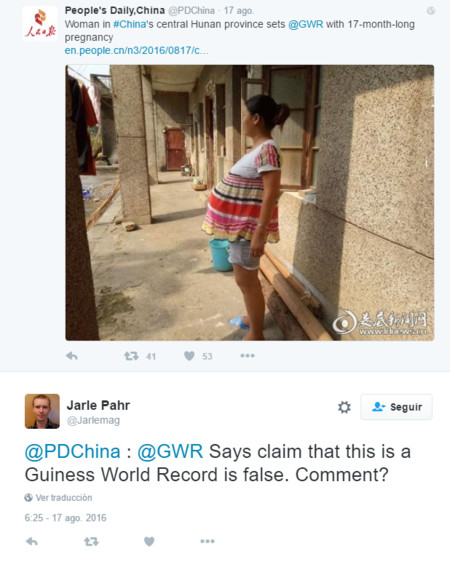Enlarge the pregnant woman photo

click(x=250, y=203)
